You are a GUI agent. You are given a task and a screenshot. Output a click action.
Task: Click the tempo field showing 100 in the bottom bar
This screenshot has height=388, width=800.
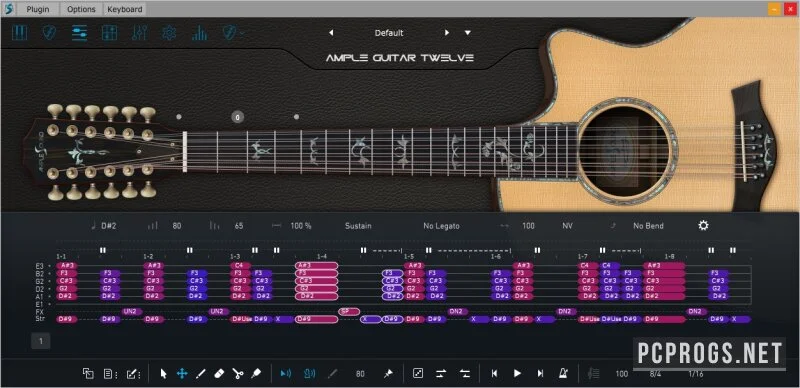[x=621, y=374]
